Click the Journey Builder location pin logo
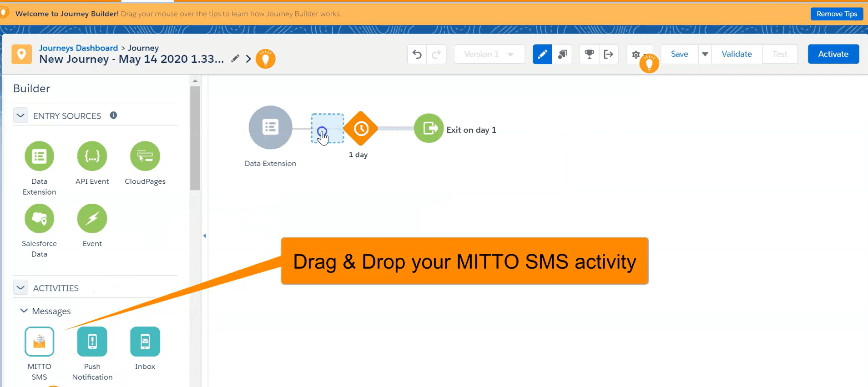The height and width of the screenshot is (387, 868). pos(22,54)
